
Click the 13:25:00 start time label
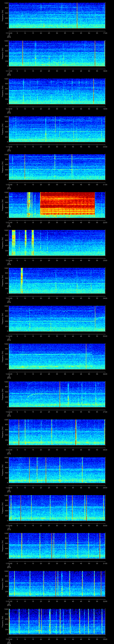click(9, 374)
